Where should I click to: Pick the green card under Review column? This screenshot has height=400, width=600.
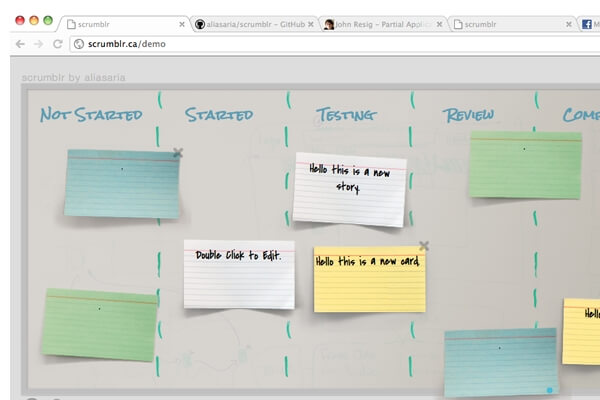pos(525,165)
